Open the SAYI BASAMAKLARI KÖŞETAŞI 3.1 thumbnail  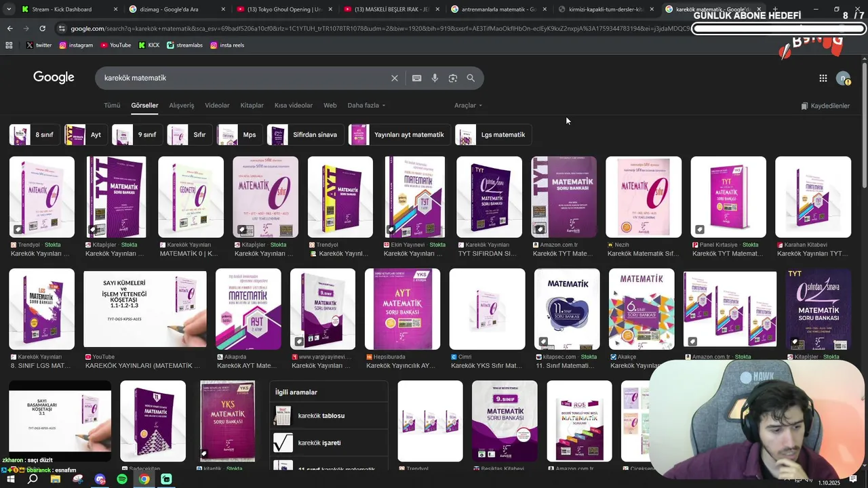[60, 421]
